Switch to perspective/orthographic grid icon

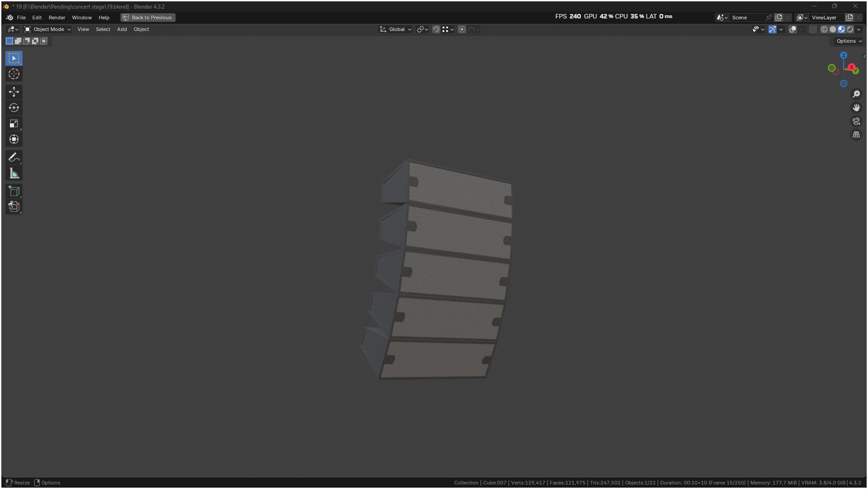[x=856, y=135]
